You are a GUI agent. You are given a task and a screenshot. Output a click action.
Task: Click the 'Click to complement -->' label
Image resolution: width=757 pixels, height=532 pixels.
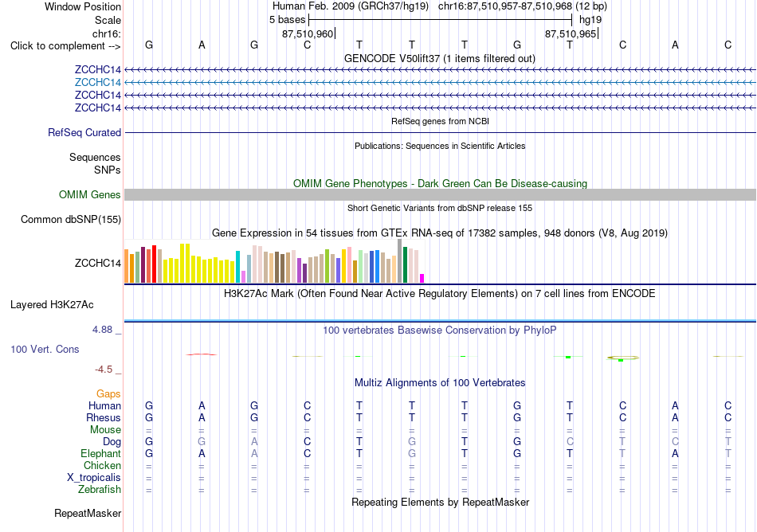[x=65, y=46]
